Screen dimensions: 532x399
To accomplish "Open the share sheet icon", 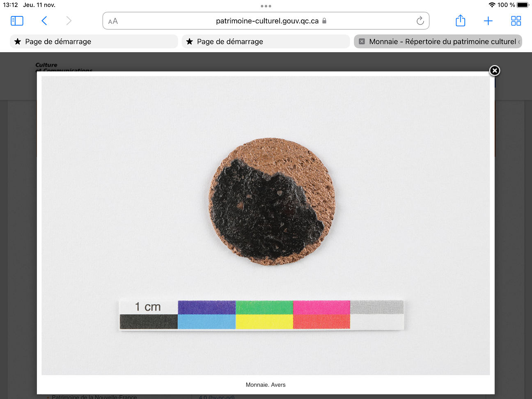I will tap(461, 21).
